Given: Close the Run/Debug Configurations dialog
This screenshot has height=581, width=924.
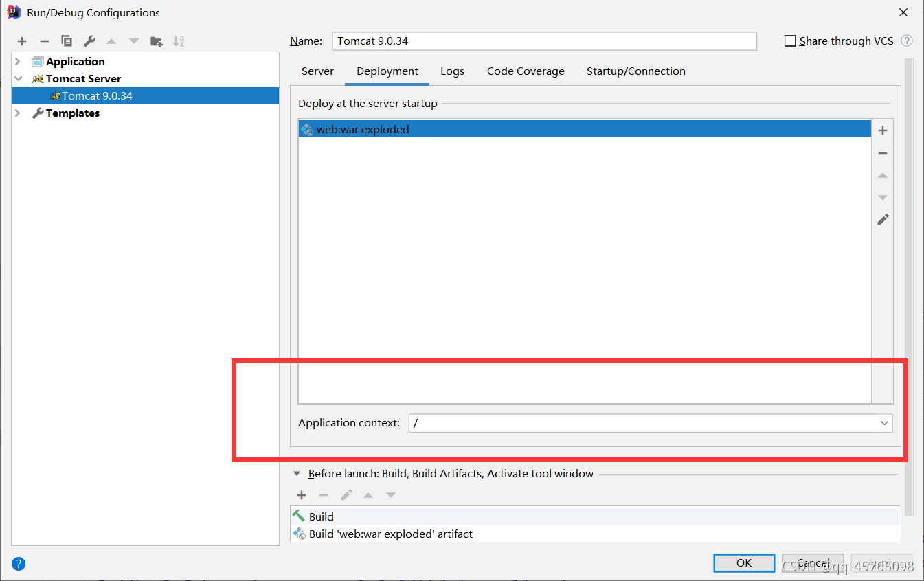Looking at the screenshot, I should [x=903, y=12].
